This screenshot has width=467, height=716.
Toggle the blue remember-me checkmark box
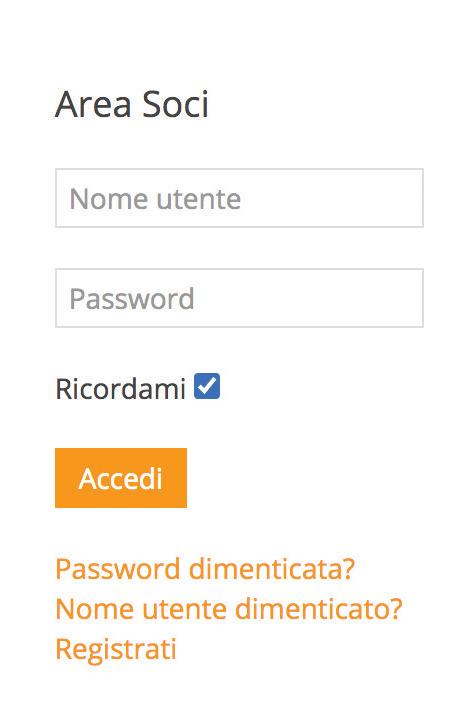pyautogui.click(x=207, y=386)
